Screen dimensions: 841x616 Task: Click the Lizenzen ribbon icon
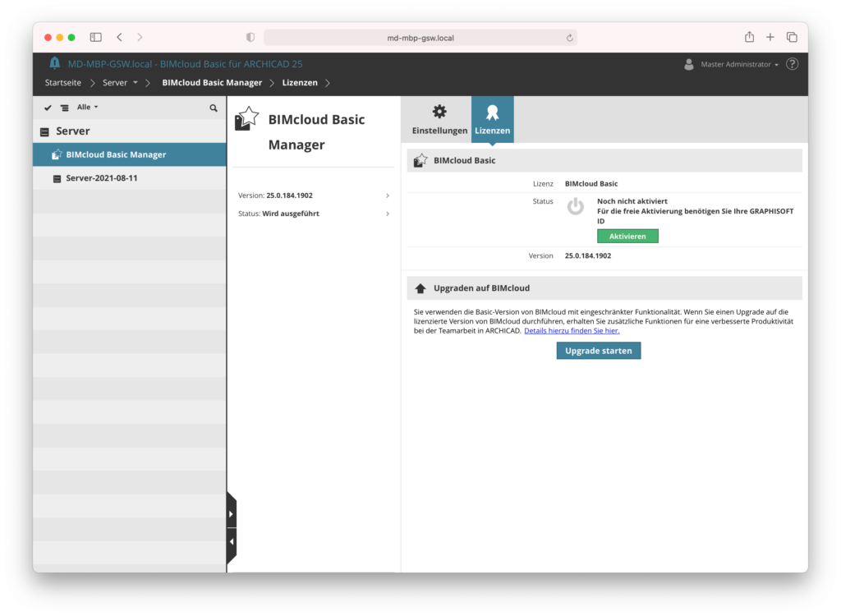point(492,111)
